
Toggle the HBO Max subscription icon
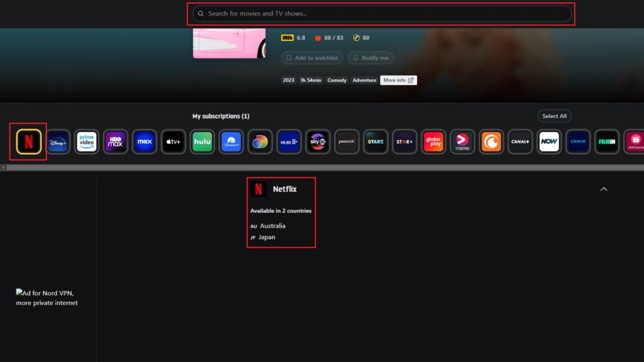116,141
